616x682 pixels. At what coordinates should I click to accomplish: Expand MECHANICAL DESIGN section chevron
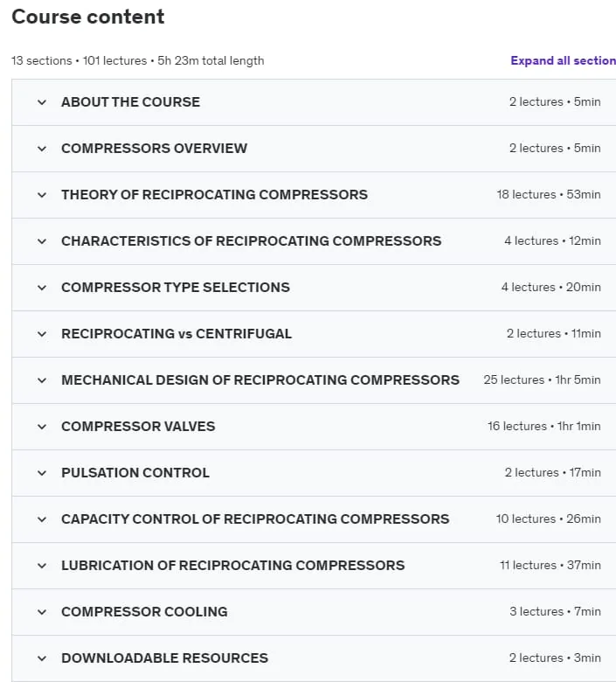[x=42, y=380]
